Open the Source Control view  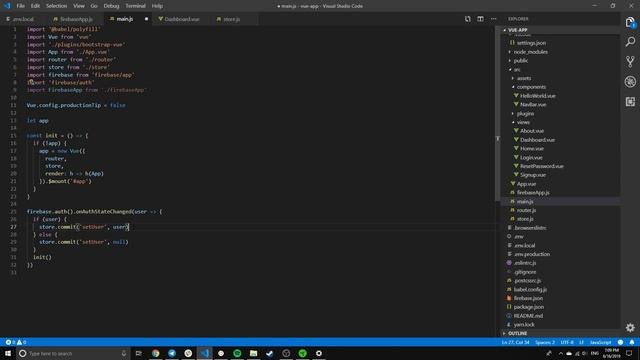coord(630,62)
